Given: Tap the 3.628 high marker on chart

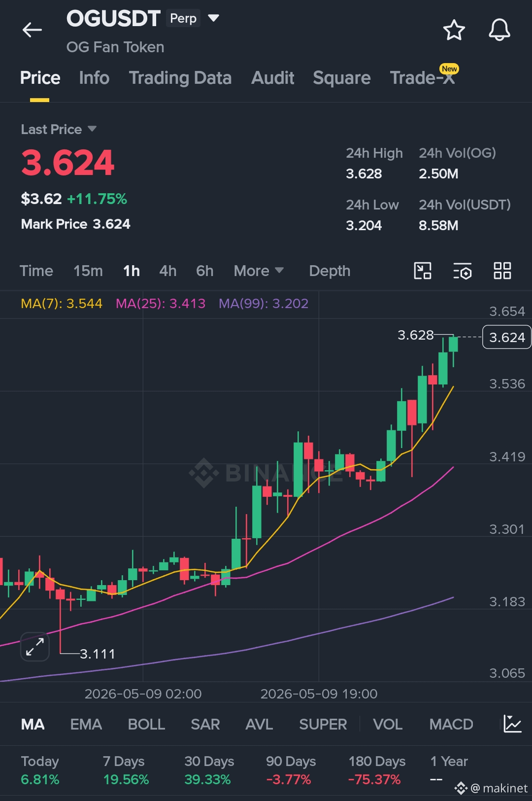Looking at the screenshot, I should point(416,335).
